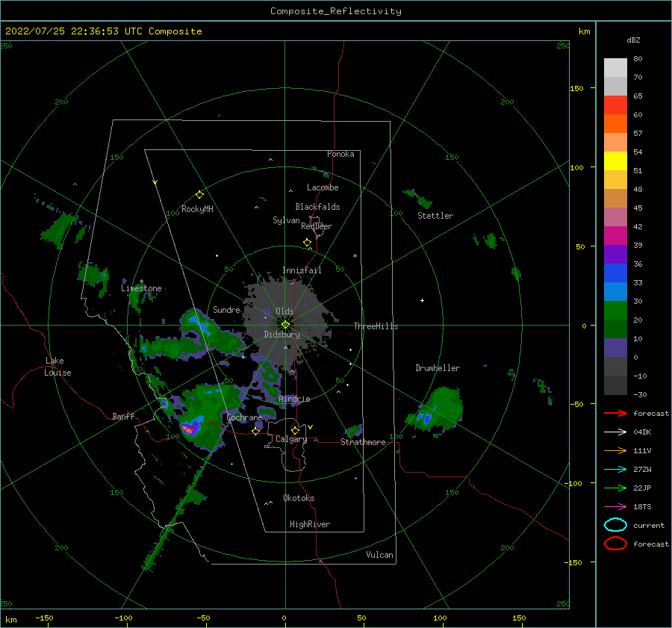Select the purple 36-39 dBZ color swatch
The width and height of the screenshot is (672, 628).
coord(615,255)
